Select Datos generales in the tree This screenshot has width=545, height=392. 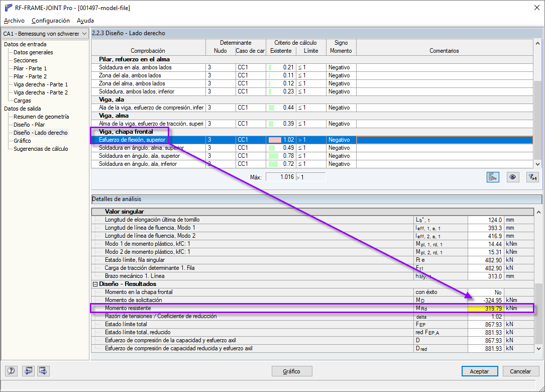(33, 52)
